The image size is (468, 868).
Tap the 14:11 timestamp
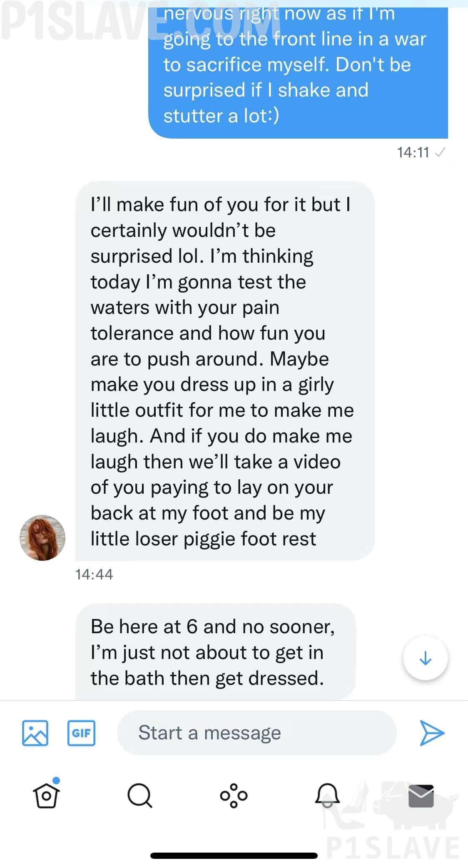[413, 152]
